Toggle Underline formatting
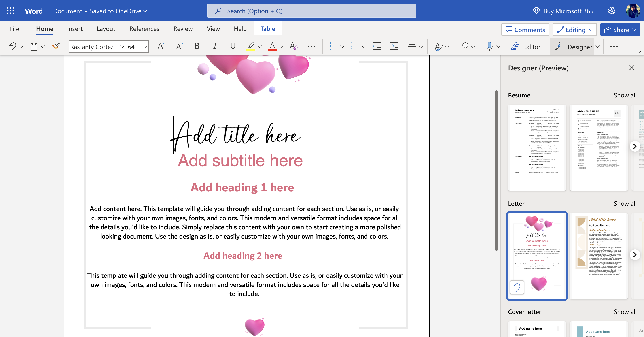The width and height of the screenshot is (644, 337). (x=233, y=46)
